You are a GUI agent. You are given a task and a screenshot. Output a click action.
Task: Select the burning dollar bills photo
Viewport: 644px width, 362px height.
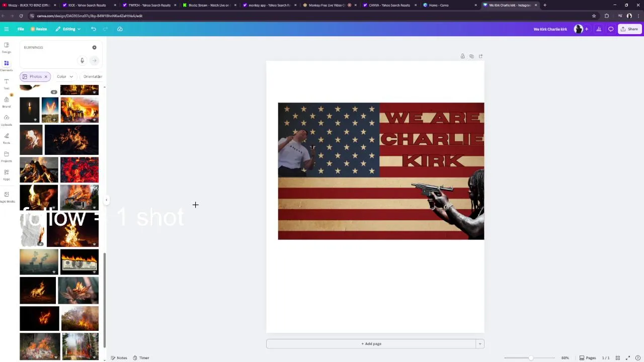79,262
